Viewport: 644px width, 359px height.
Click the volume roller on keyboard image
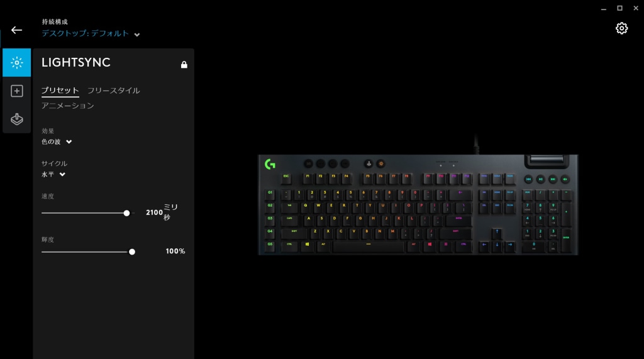(547, 159)
